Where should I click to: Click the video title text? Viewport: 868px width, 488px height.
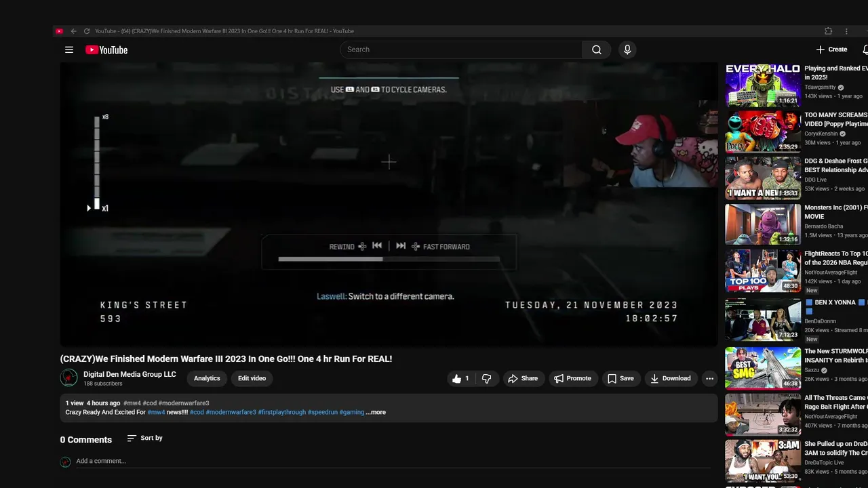click(226, 359)
